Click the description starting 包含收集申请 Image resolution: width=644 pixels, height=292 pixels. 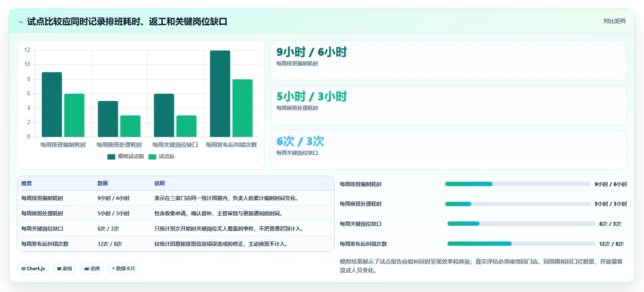point(218,214)
